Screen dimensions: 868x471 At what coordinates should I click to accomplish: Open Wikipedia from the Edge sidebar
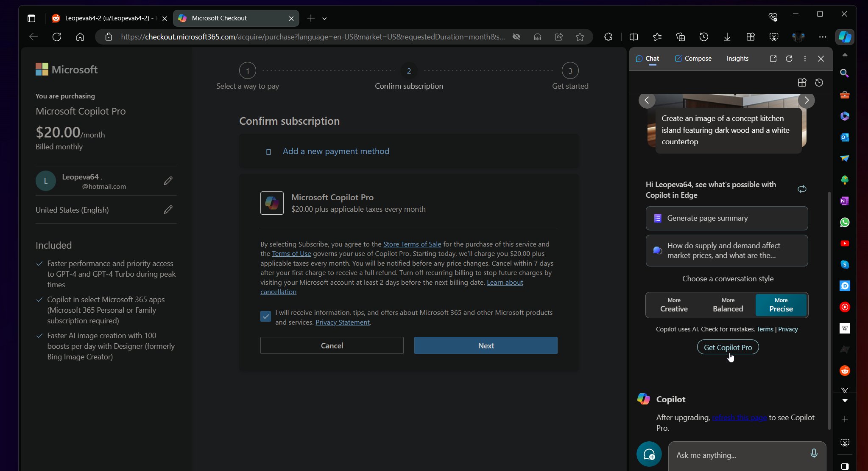845,328
